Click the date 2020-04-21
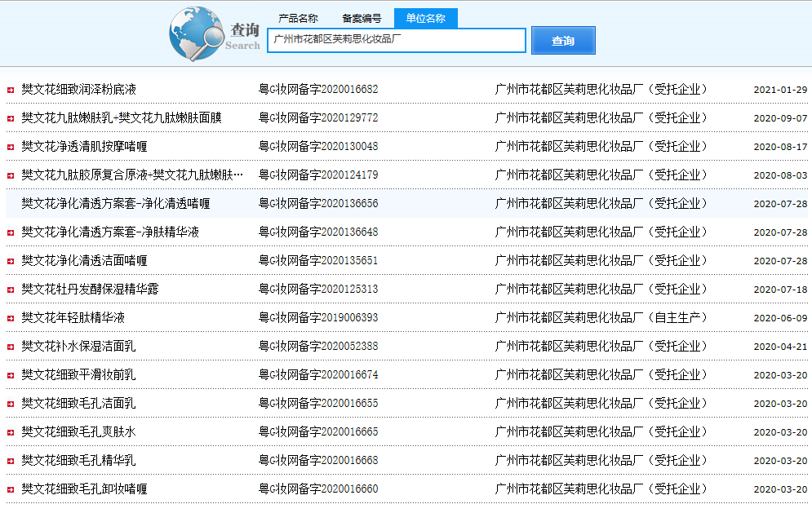This screenshot has width=812, height=513. pyautogui.click(x=780, y=347)
